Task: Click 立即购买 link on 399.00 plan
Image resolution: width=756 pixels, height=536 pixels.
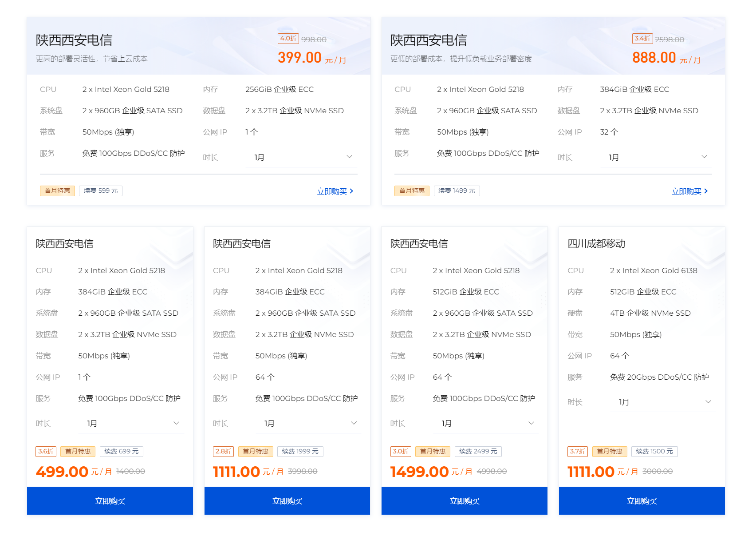Action: (x=335, y=191)
